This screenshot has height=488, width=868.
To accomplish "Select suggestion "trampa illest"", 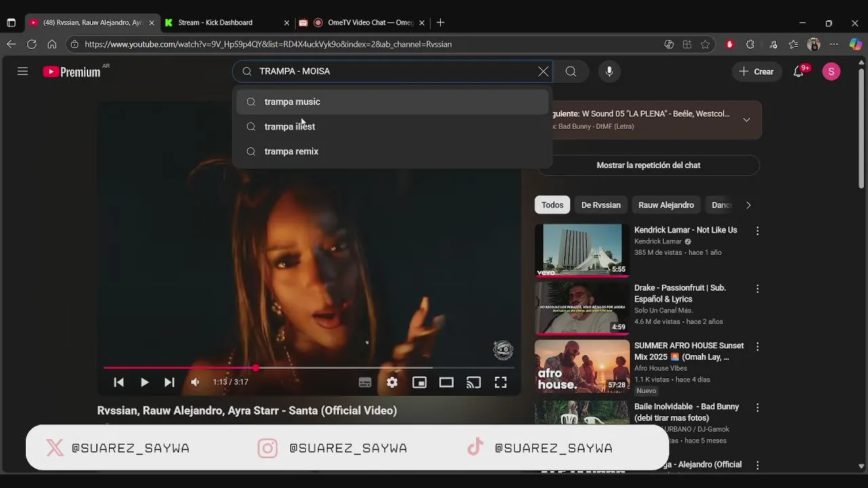I will [392, 127].
